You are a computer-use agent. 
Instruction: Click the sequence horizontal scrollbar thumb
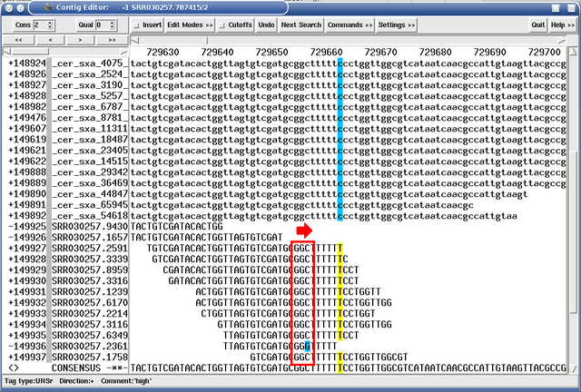207,40
